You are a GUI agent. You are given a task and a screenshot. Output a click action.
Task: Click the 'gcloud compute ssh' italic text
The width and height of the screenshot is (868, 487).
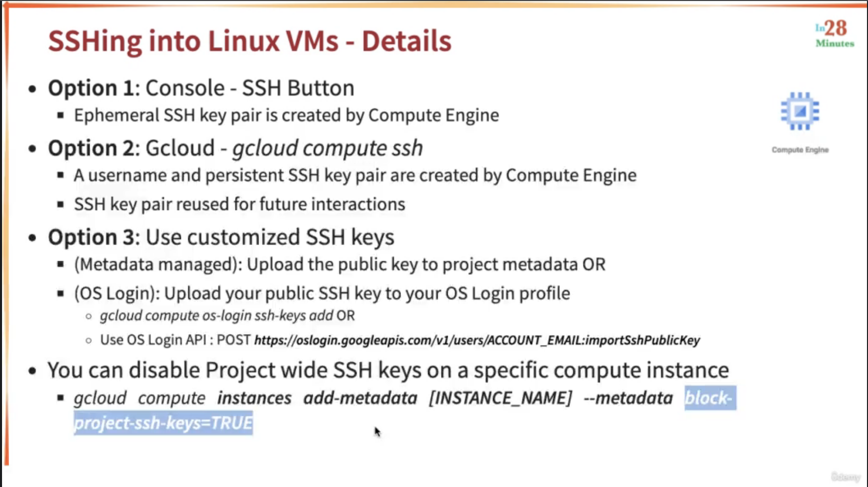pos(328,148)
